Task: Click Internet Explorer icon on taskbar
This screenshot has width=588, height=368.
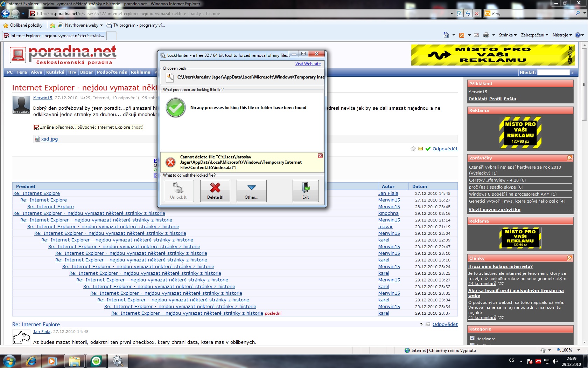Action: tap(31, 361)
